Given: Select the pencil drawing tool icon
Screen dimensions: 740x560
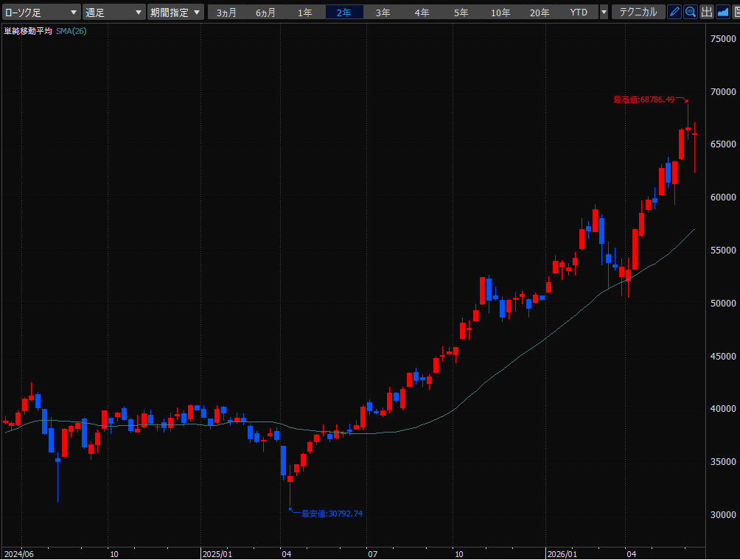Looking at the screenshot, I should (x=674, y=12).
